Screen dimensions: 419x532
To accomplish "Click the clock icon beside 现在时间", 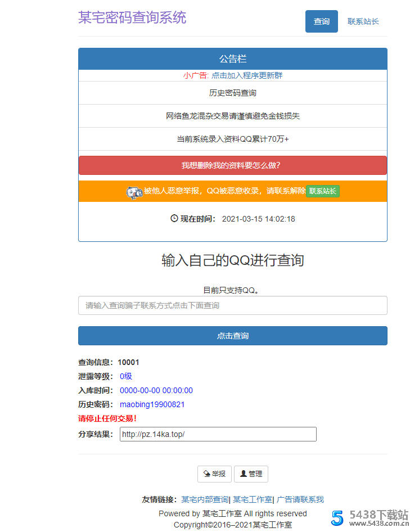I will tap(174, 219).
